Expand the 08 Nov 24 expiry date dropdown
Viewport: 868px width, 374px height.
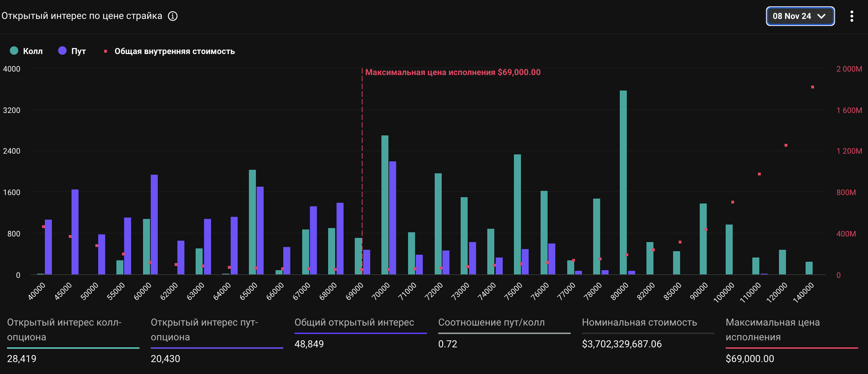pyautogui.click(x=800, y=16)
